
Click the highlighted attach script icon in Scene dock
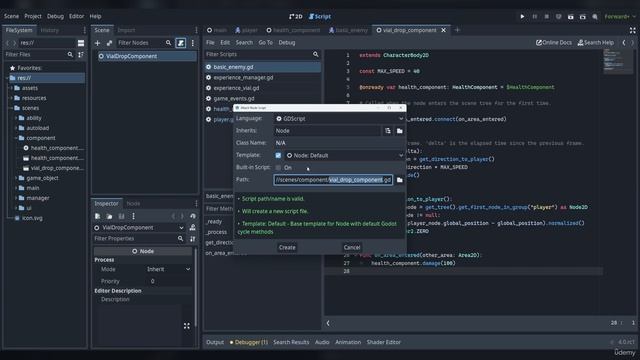tap(180, 43)
